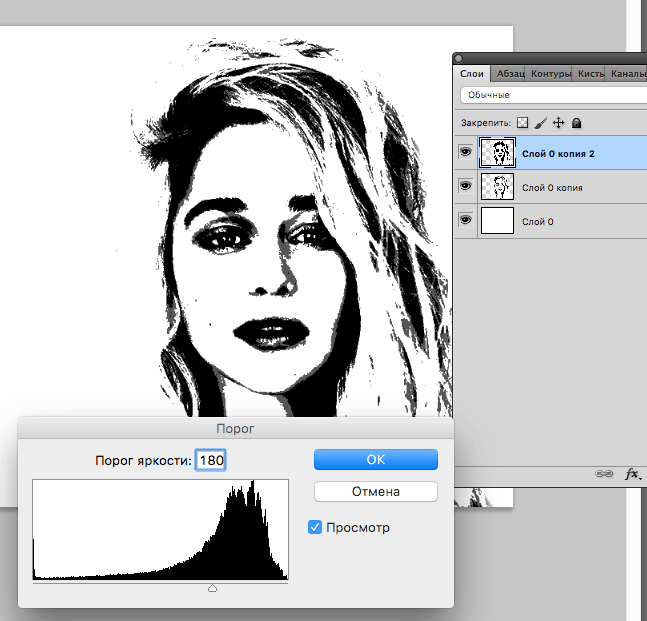Confirm threshold with OK button

tap(375, 459)
